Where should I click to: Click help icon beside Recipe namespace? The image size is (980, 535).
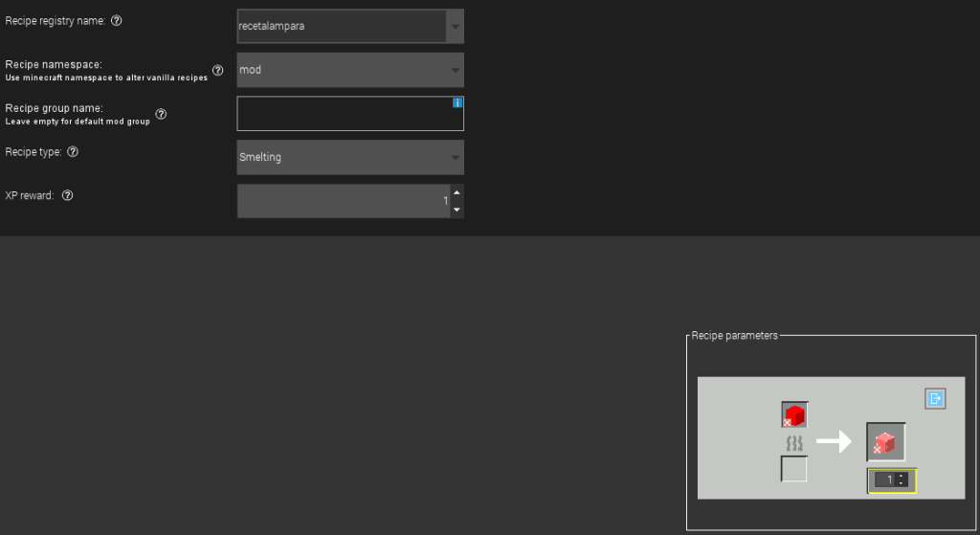(217, 70)
